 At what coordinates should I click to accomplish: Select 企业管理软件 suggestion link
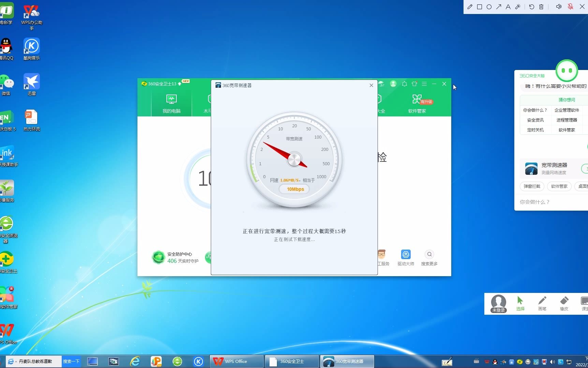point(567,110)
